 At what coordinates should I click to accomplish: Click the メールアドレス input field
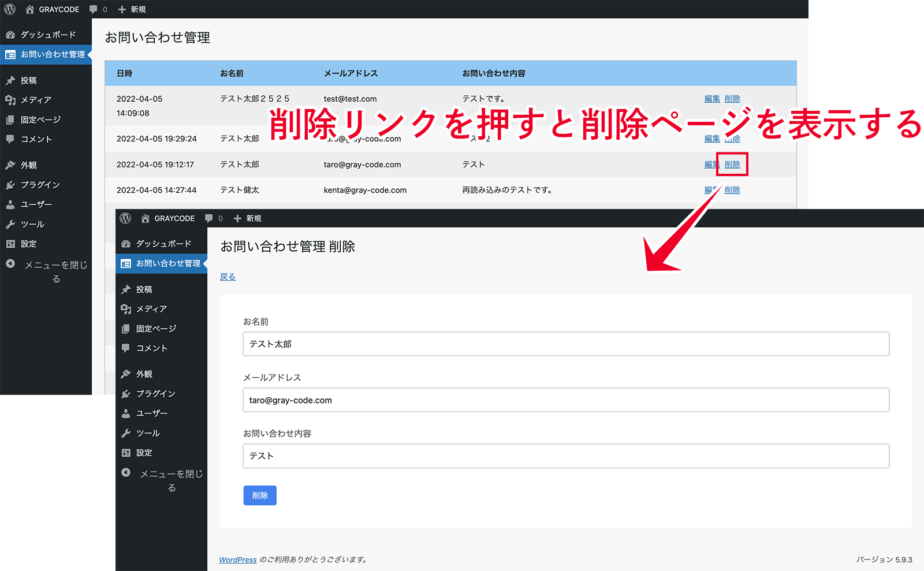(566, 400)
